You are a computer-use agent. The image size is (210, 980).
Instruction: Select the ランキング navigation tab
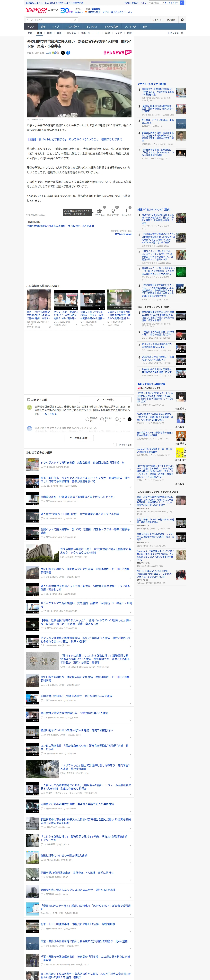click(x=130, y=27)
